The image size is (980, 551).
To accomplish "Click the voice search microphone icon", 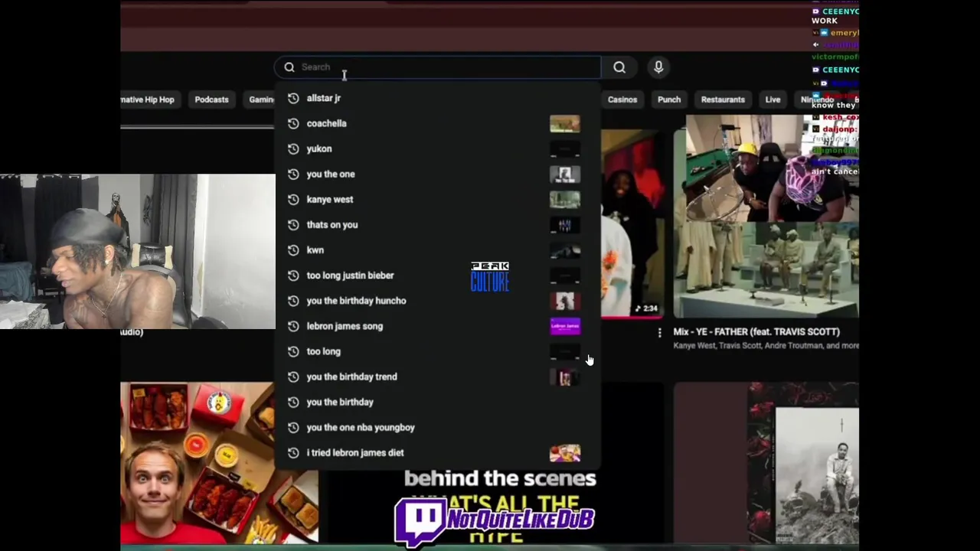I will [x=658, y=67].
